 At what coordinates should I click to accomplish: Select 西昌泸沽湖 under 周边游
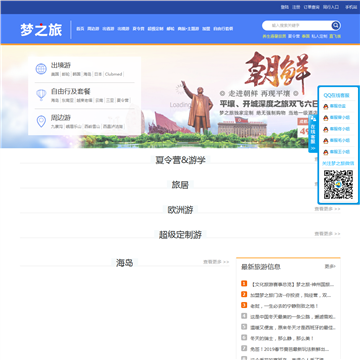[113, 127]
